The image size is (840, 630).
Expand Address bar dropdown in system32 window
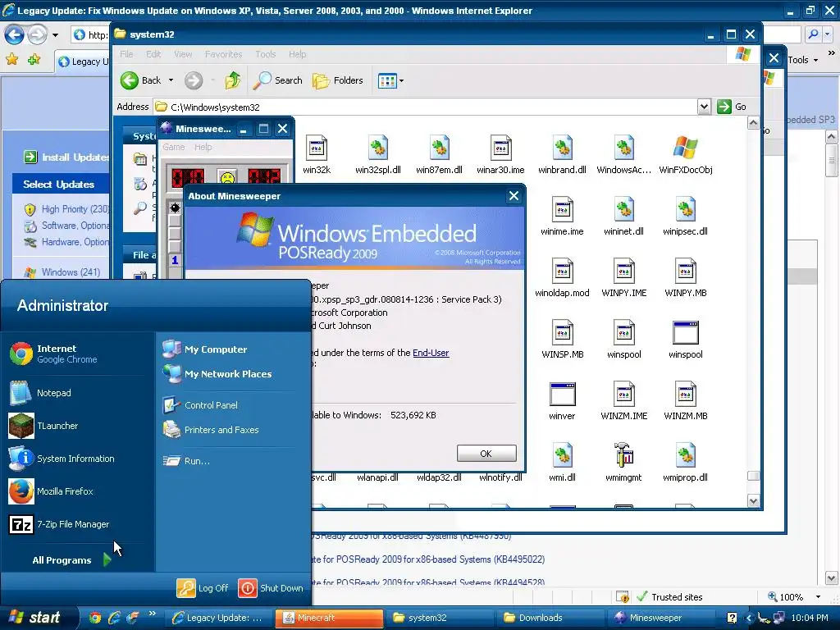[704, 107]
